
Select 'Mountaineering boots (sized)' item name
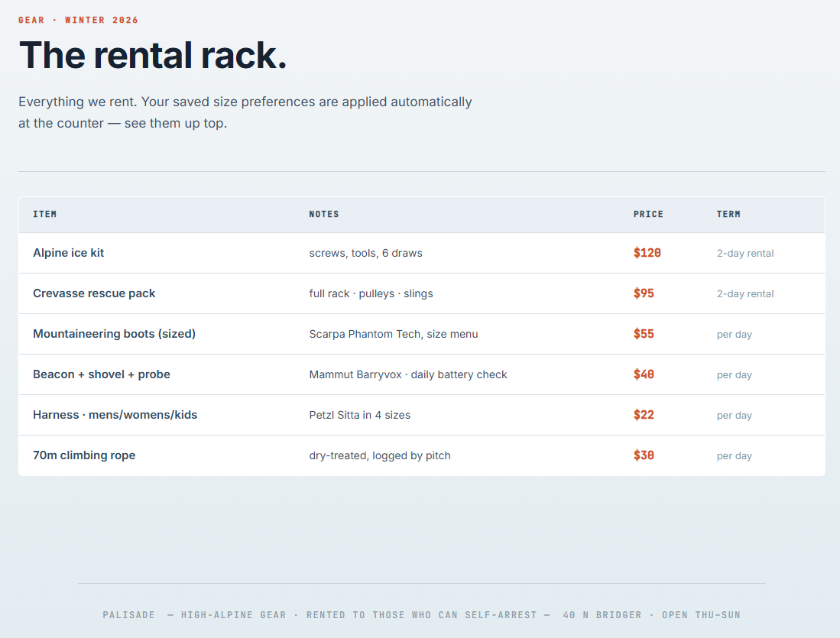[x=114, y=334]
